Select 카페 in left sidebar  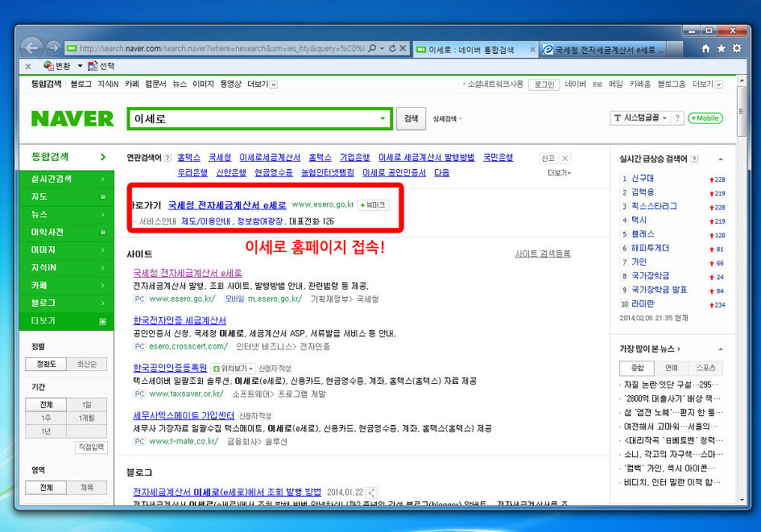tap(67, 285)
